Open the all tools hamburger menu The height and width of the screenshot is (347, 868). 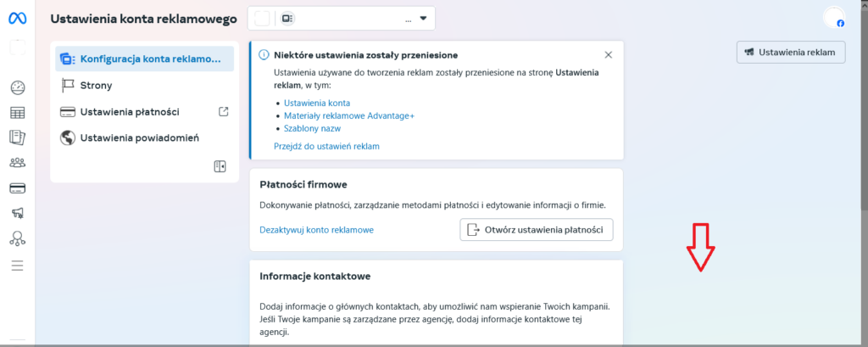(18, 266)
